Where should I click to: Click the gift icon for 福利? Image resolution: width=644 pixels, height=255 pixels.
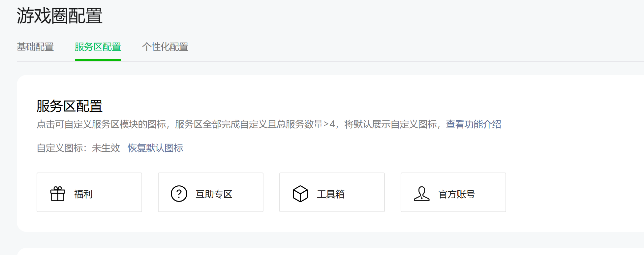pos(57,194)
